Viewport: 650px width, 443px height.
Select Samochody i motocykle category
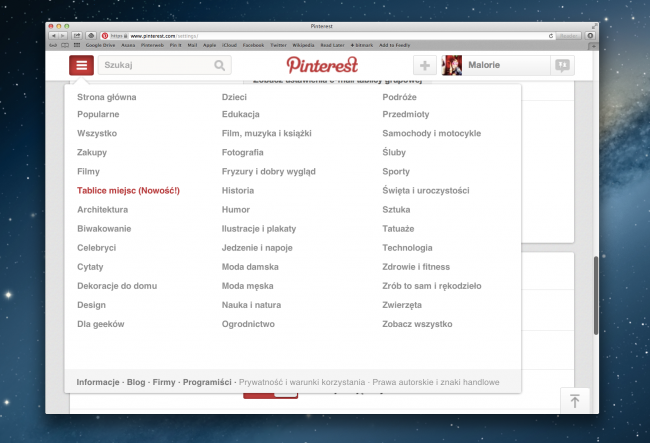(432, 133)
